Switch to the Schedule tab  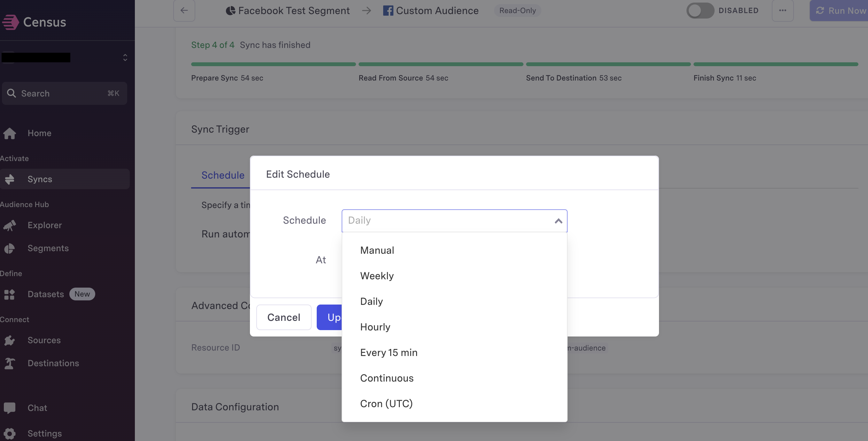pos(222,175)
